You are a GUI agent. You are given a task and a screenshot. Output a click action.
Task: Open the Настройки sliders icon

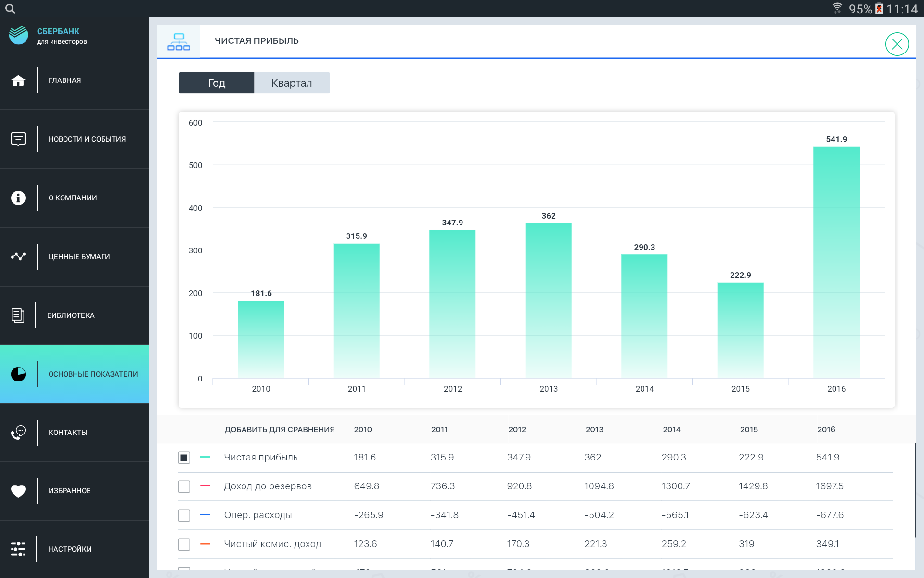(x=18, y=549)
